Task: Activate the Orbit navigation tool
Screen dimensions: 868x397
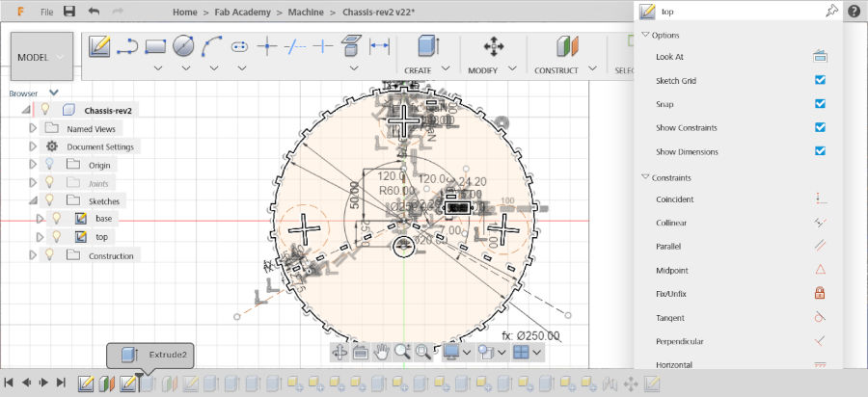Action: pyautogui.click(x=339, y=352)
